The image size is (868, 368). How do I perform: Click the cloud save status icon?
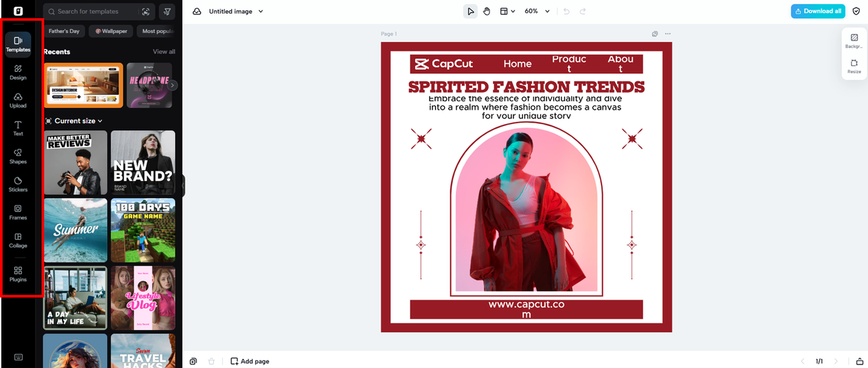point(197,12)
